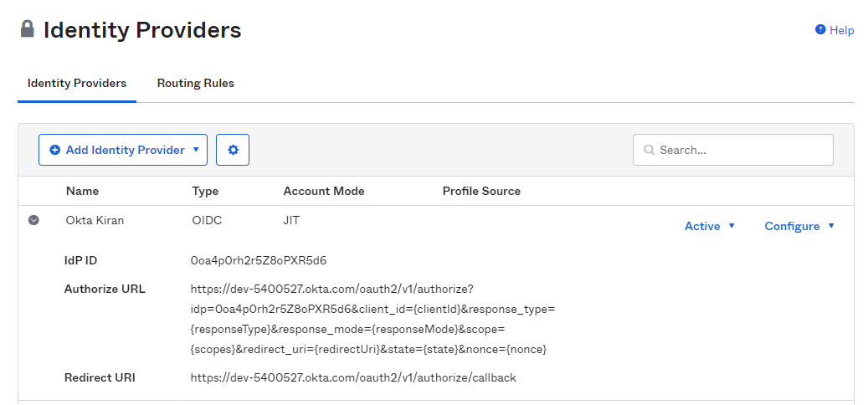Click the Account Mode column header

tap(324, 191)
